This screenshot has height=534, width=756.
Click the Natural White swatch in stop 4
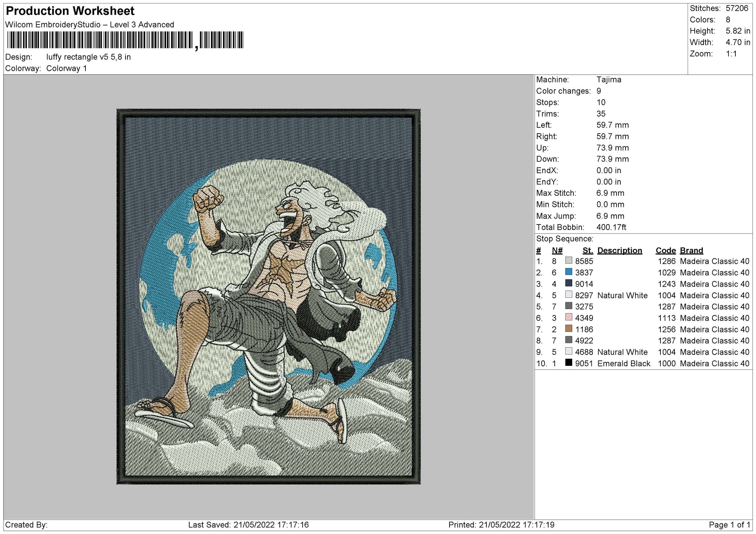(x=569, y=295)
